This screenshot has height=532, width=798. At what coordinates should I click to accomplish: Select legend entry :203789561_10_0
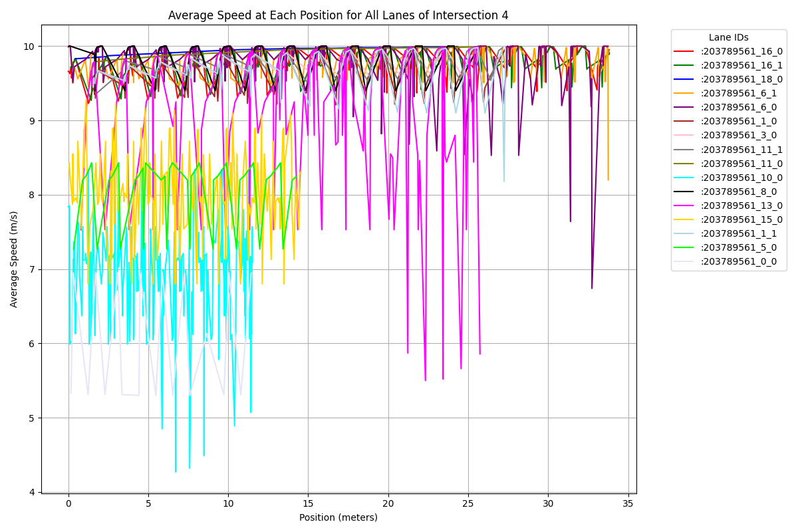tap(728, 178)
